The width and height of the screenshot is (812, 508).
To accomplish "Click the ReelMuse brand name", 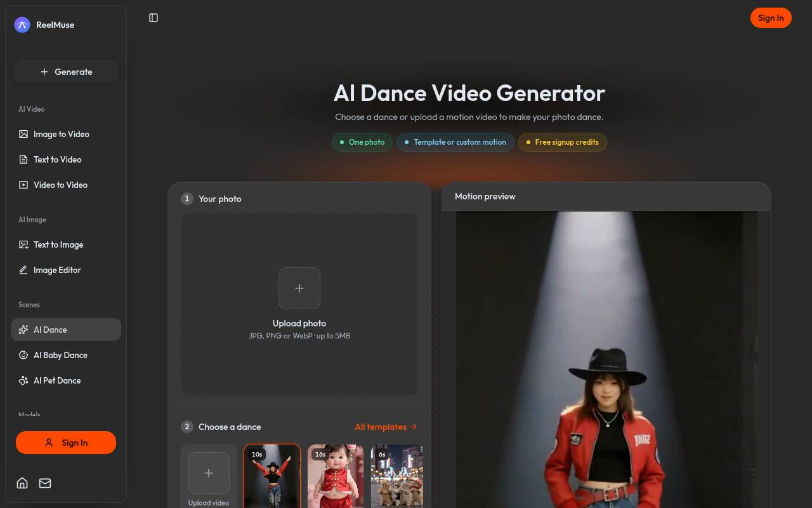I will [x=55, y=25].
